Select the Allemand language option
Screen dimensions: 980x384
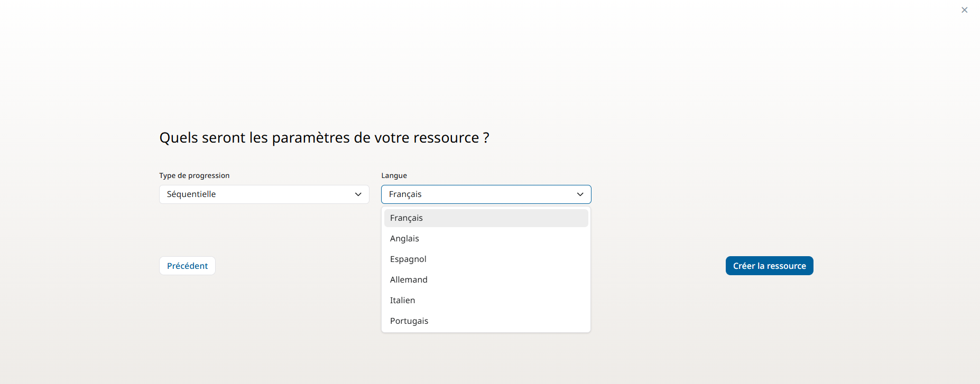tap(409, 280)
